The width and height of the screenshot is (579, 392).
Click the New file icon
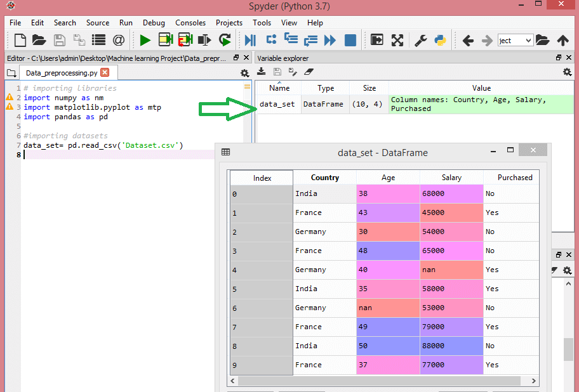(20, 41)
